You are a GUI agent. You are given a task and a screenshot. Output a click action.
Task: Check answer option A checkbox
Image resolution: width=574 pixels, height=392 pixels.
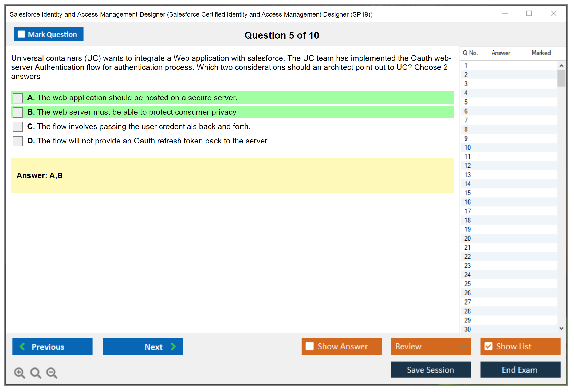tap(18, 98)
